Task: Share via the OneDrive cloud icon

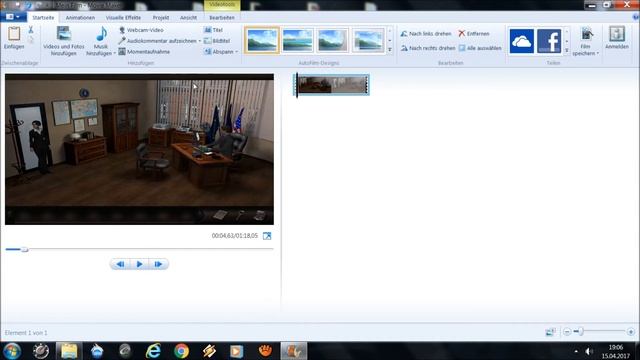Action: [522, 41]
